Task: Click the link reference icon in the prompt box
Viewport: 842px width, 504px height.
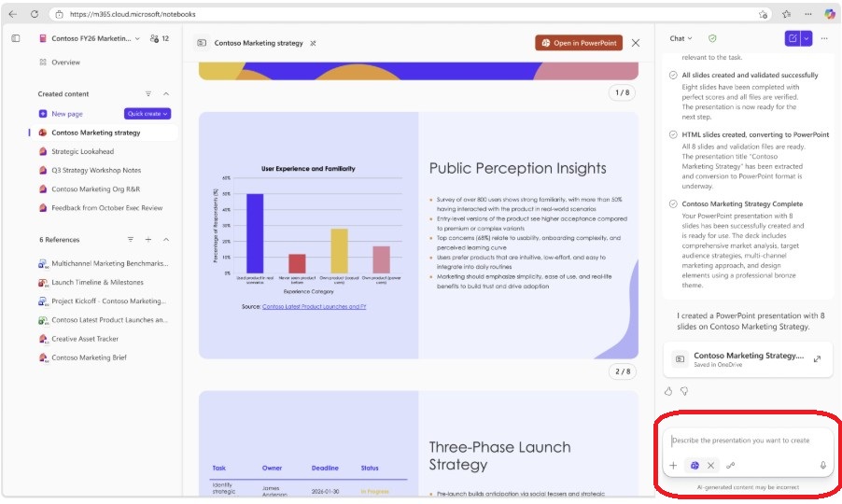Action: pos(730,466)
